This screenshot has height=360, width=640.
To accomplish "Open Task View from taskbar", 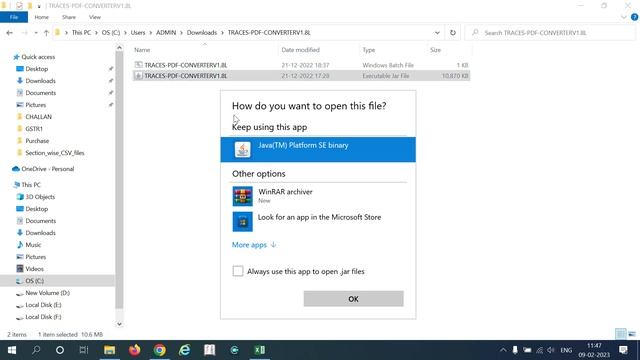I will [x=84, y=350].
